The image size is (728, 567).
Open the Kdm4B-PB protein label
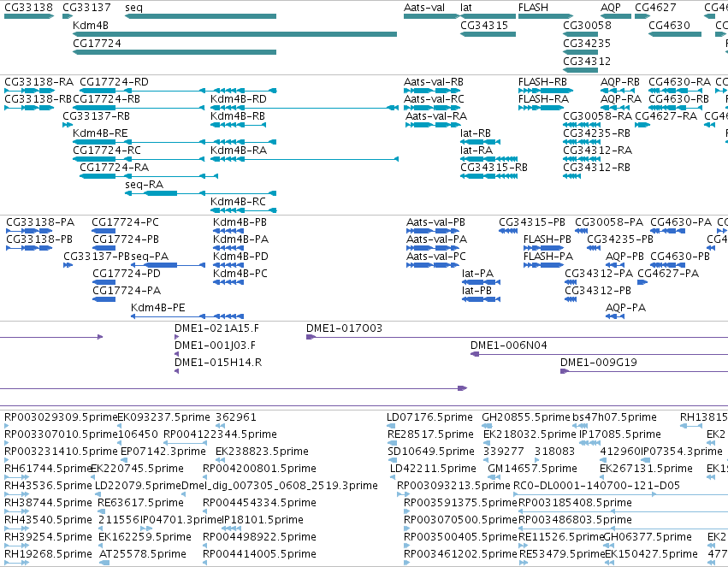pos(240,222)
